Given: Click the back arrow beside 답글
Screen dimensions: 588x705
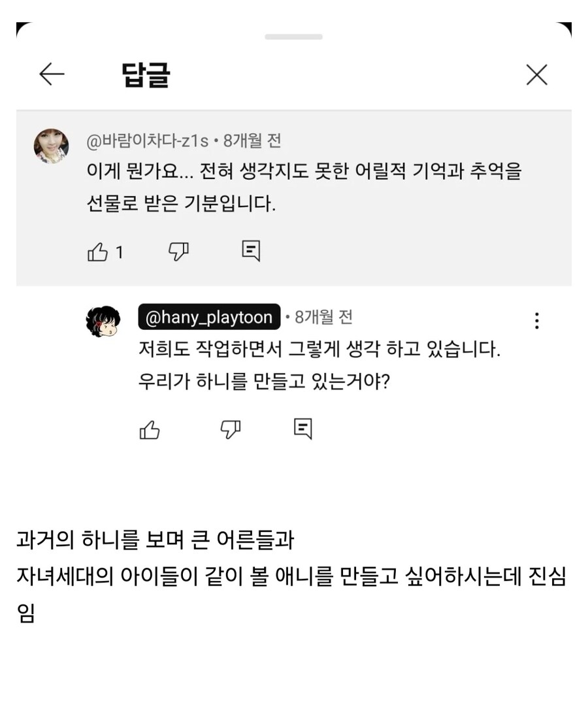Looking at the screenshot, I should [52, 74].
